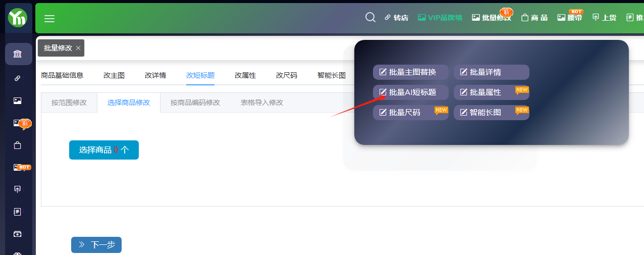Viewport: 644px width, 255px height.
Task: Choose 批量主图替换 in the popup menu
Action: 411,72
